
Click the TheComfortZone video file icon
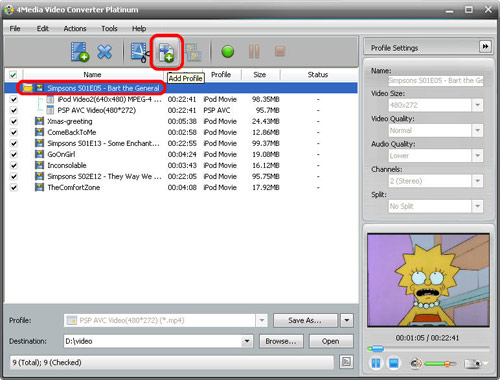39,187
